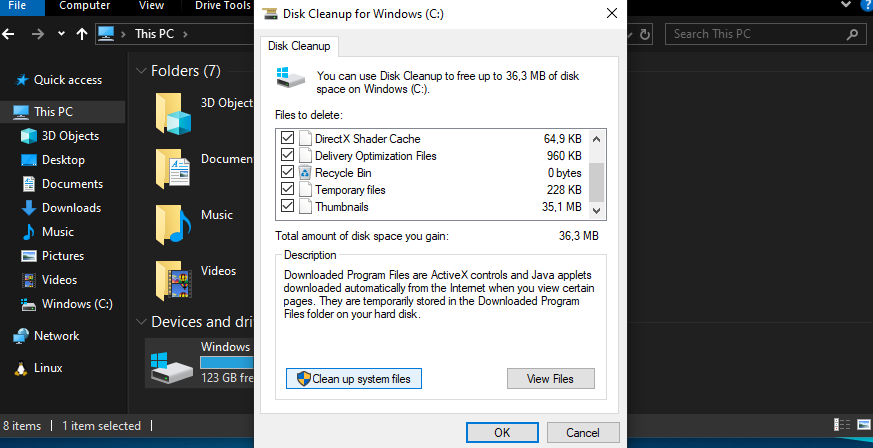Click the Delivery Optimization Files file icon

point(305,155)
